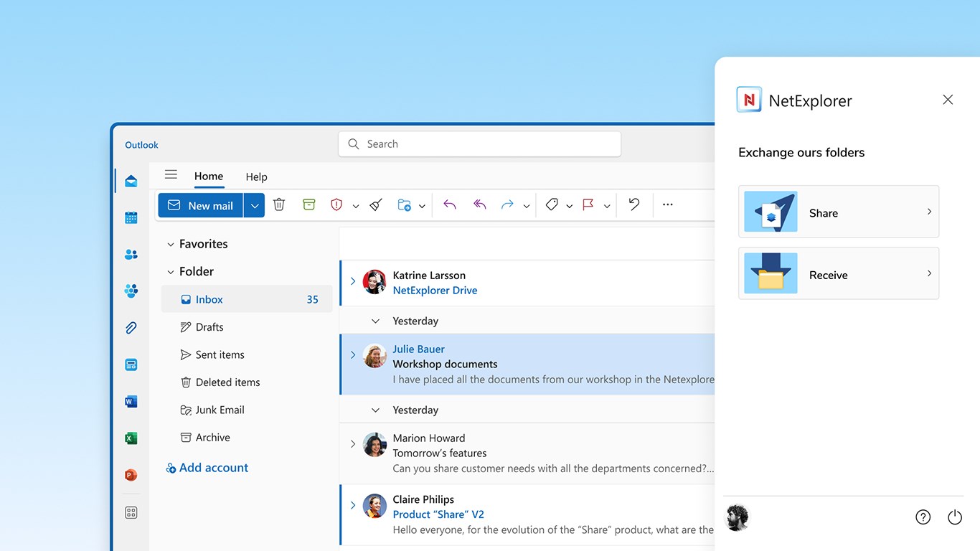Screen dimensions: 980x551
Task: Open more toolbar options ellipsis
Action: pos(668,205)
